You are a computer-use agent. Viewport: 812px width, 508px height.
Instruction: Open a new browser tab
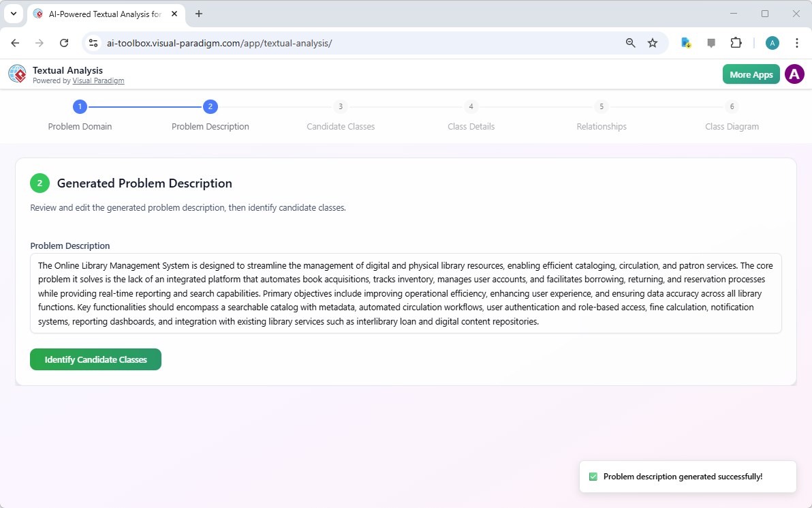pos(198,14)
